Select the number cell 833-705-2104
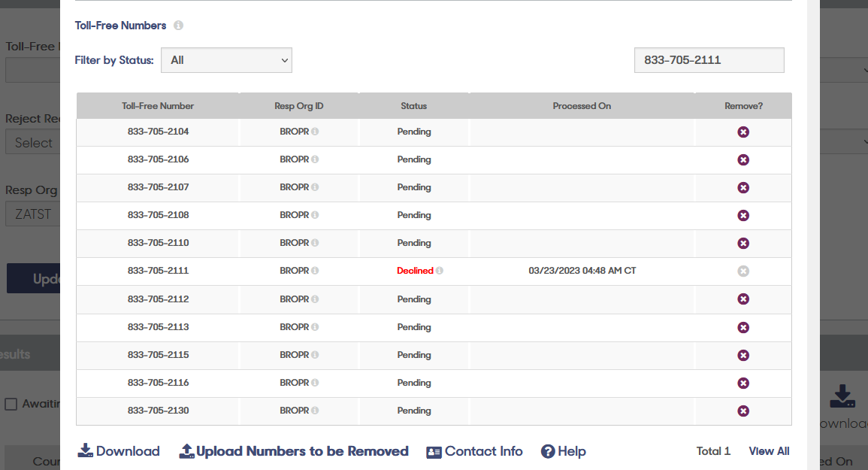Screen dimensions: 868x470 pos(158,132)
